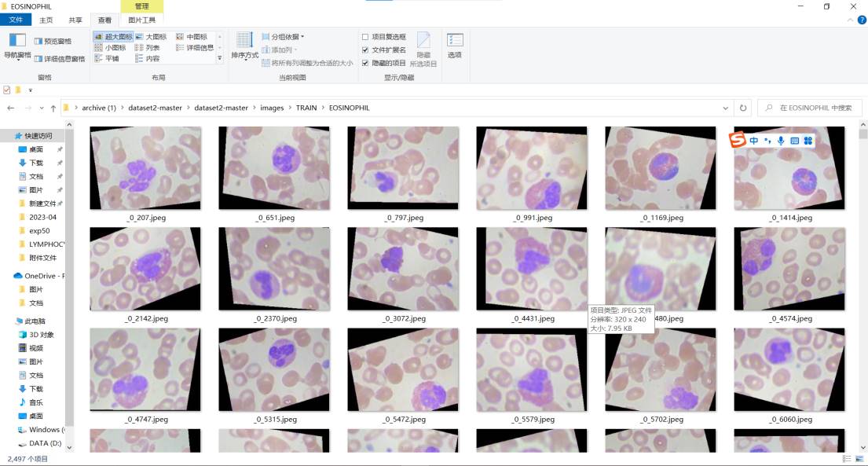The width and height of the screenshot is (868, 466).
Task: Toggle File name extensions (文件扩展名) checkbox
Action: (x=384, y=50)
